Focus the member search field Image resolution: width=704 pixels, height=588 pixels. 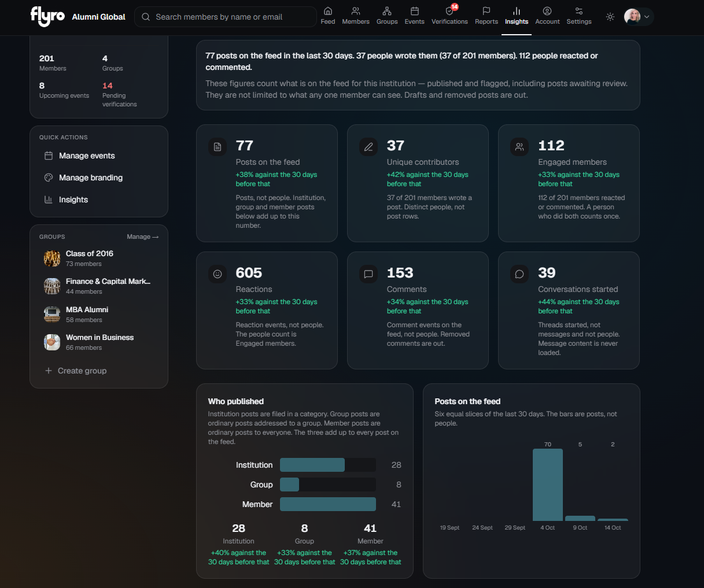(x=226, y=17)
